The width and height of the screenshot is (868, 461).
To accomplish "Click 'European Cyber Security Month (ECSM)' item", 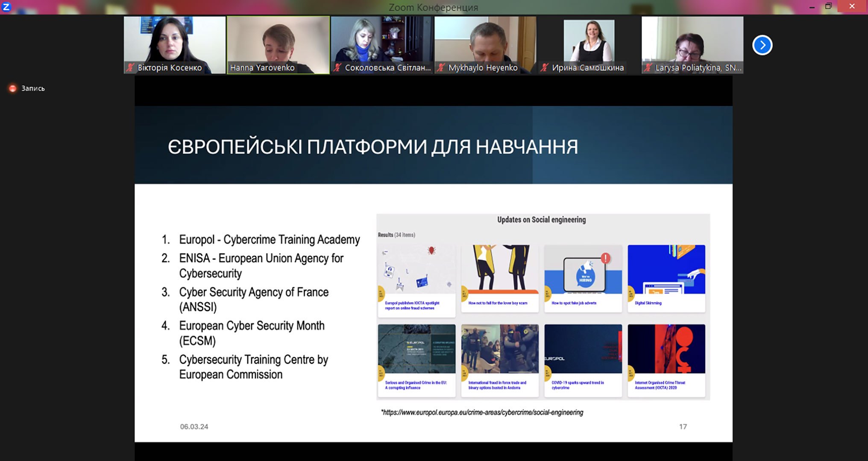I will pyautogui.click(x=252, y=333).
